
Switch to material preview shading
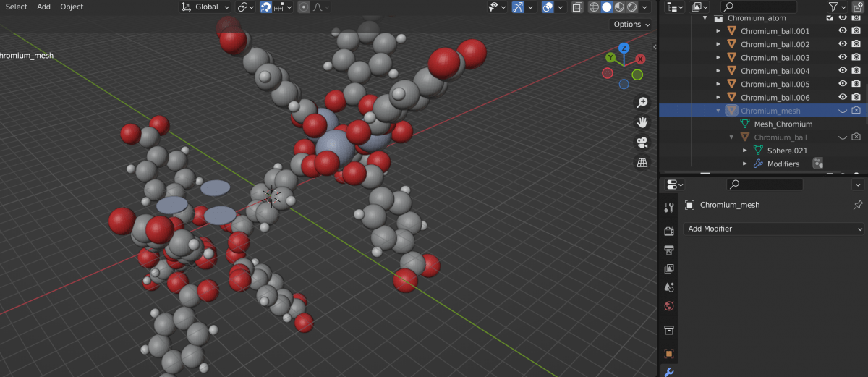tap(619, 7)
